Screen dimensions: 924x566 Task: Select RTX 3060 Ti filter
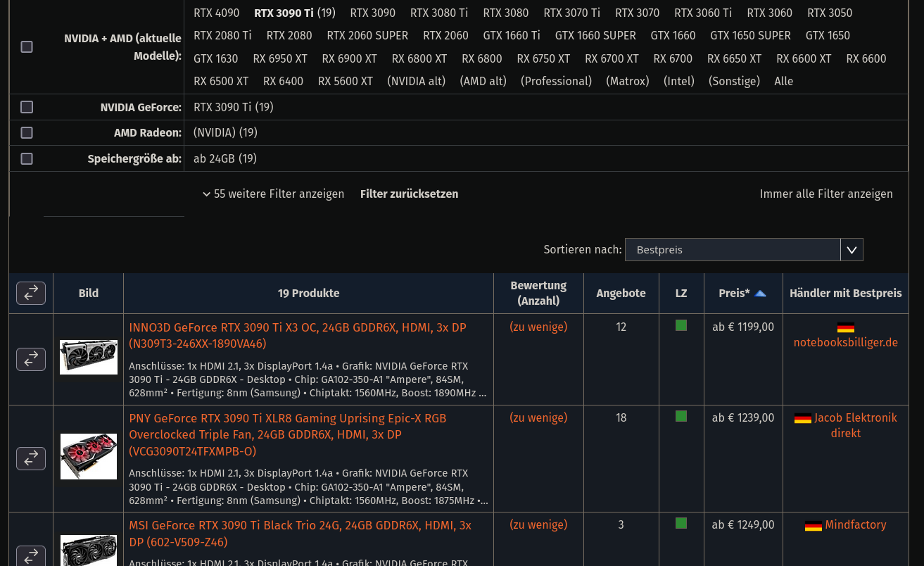pyautogui.click(x=703, y=13)
